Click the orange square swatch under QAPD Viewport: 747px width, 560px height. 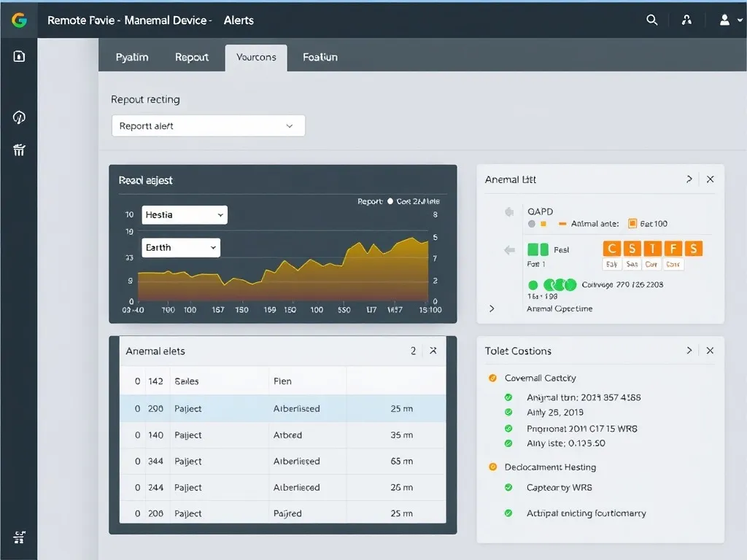543,224
